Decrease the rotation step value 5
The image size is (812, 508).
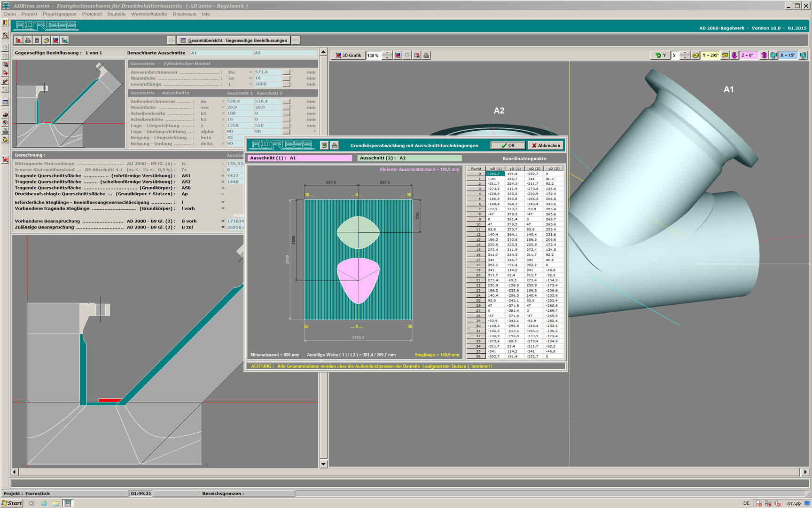click(x=685, y=58)
